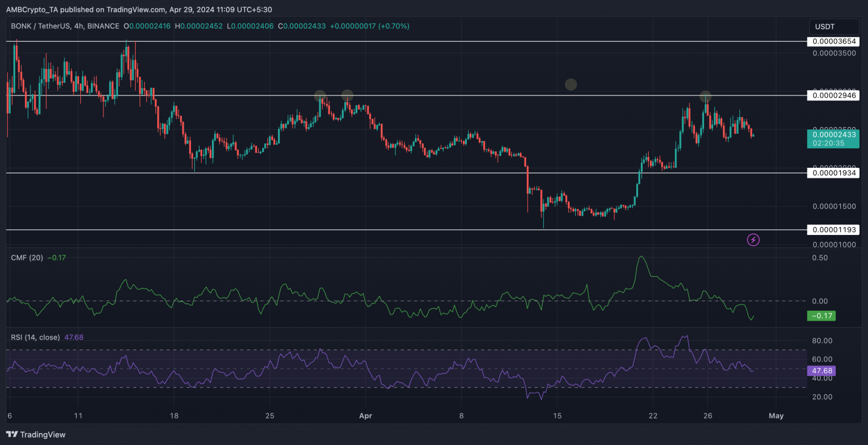Click the candle countdown timer 02:20:35

(x=828, y=143)
